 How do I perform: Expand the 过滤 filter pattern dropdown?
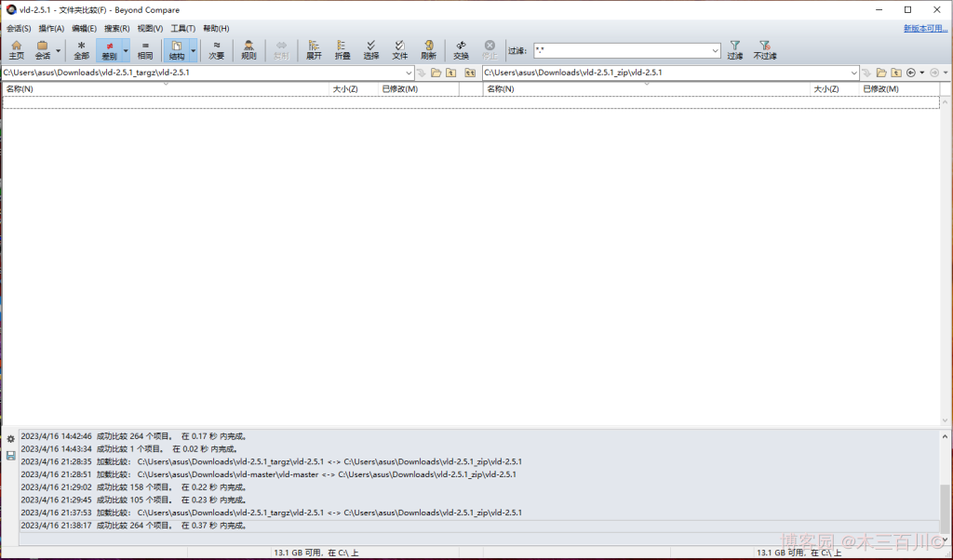715,51
